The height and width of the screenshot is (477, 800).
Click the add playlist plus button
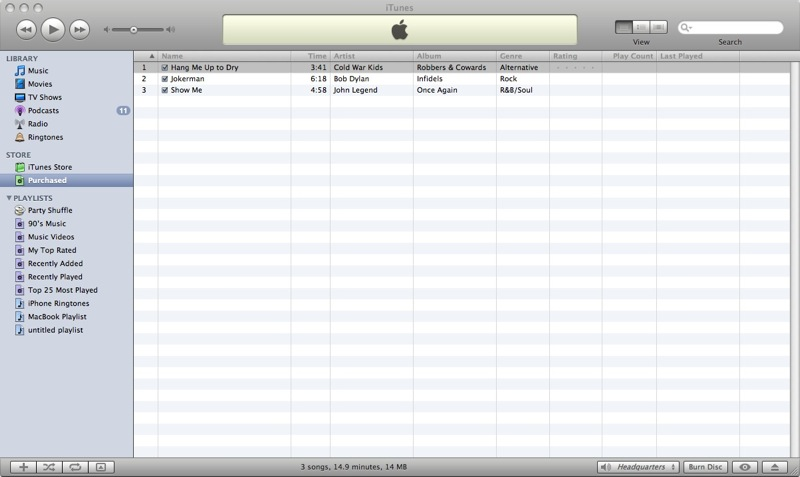(23, 467)
